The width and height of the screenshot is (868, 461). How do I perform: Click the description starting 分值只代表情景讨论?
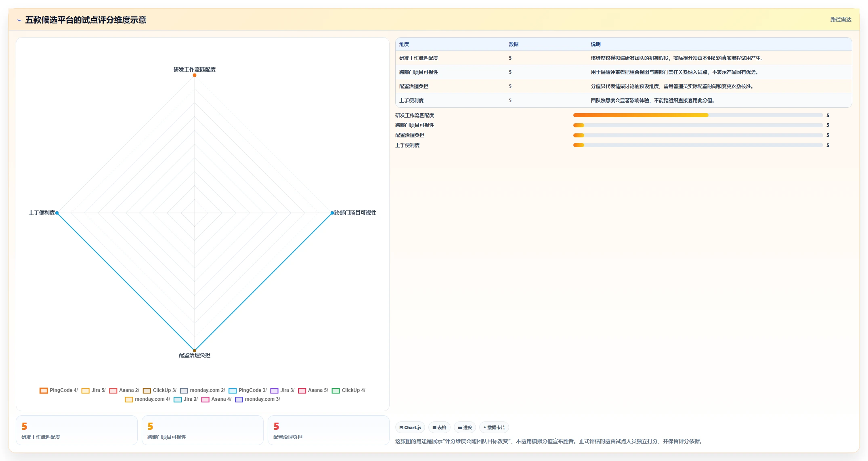coord(673,86)
